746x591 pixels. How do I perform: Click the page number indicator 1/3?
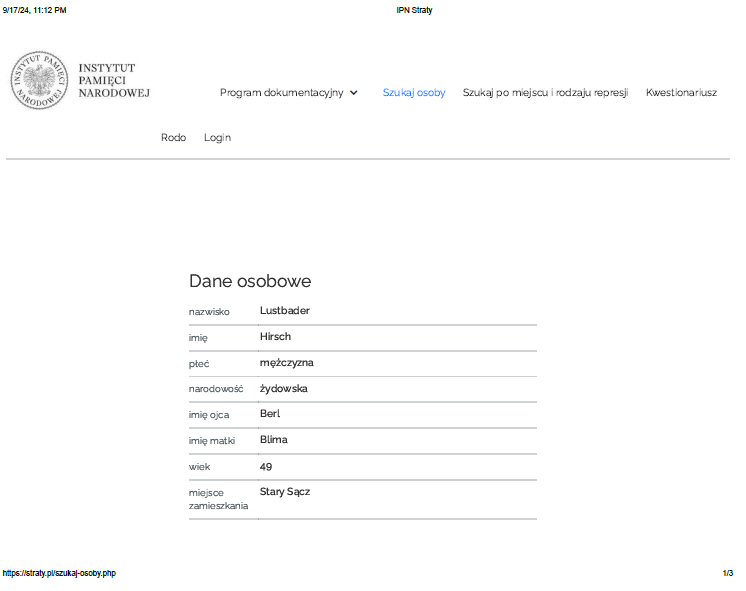[727, 573]
